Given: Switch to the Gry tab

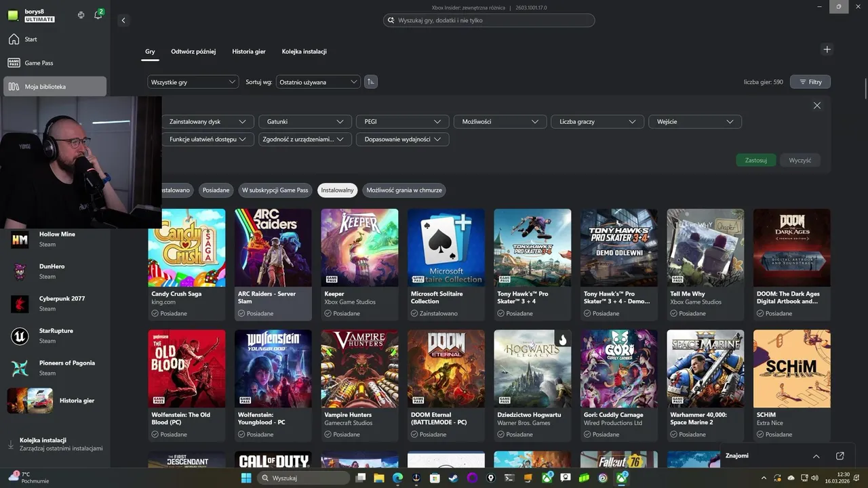Looking at the screenshot, I should pyautogui.click(x=150, y=52).
